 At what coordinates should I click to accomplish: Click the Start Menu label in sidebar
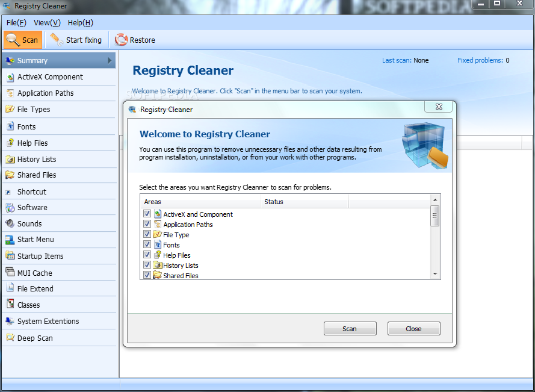36,240
